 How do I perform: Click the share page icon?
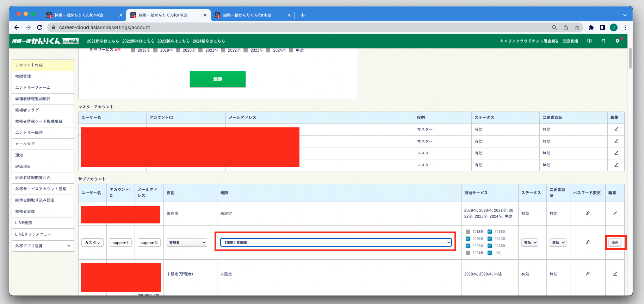tap(566, 27)
